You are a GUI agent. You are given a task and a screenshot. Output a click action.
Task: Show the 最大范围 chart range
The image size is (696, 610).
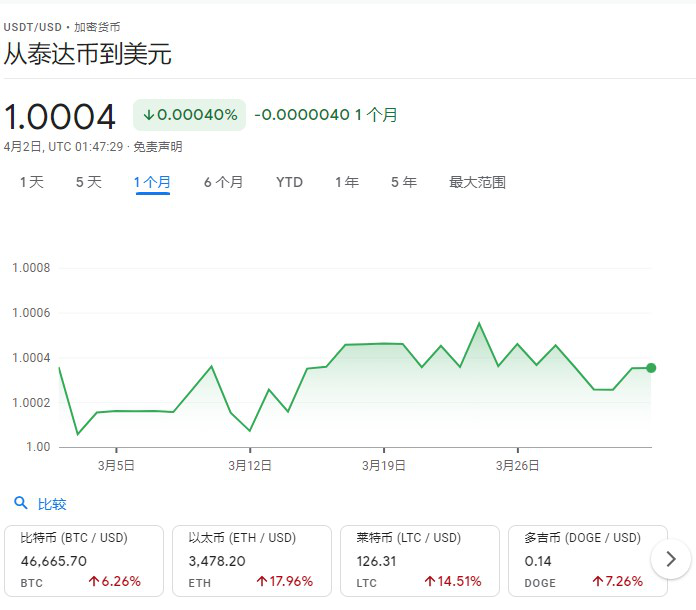pos(477,182)
